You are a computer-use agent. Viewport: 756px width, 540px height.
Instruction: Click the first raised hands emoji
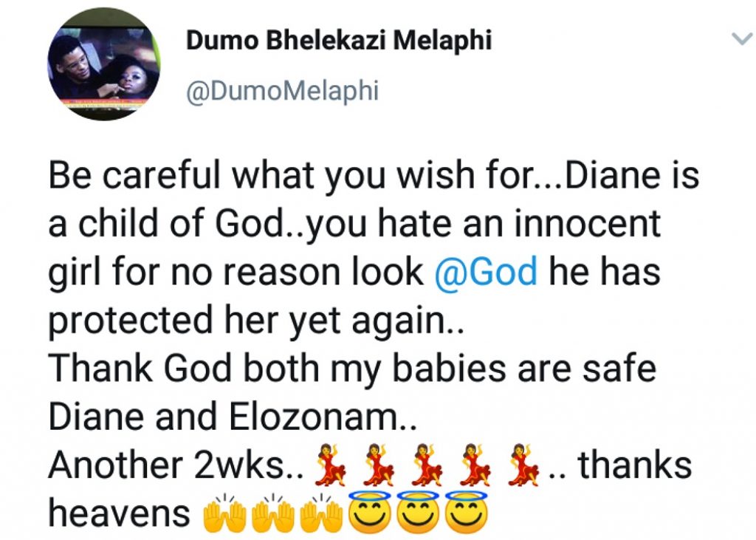point(224,513)
